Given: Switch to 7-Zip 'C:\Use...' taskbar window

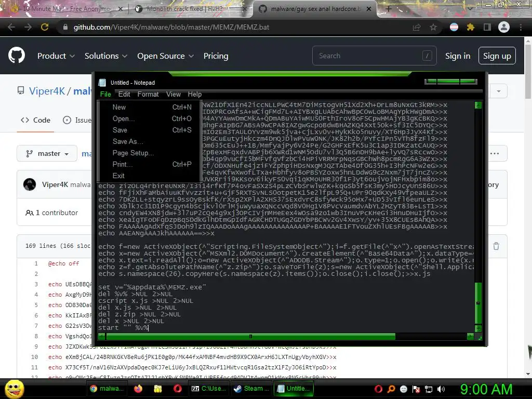Looking at the screenshot, I should point(209,389).
